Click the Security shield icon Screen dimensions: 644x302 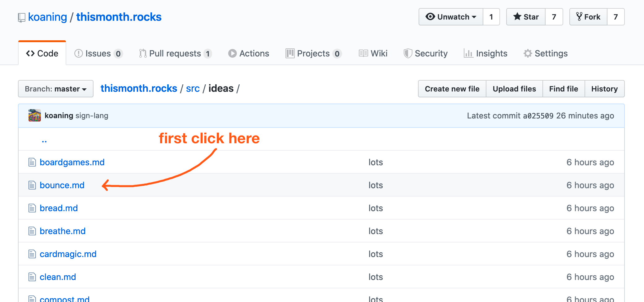click(408, 53)
